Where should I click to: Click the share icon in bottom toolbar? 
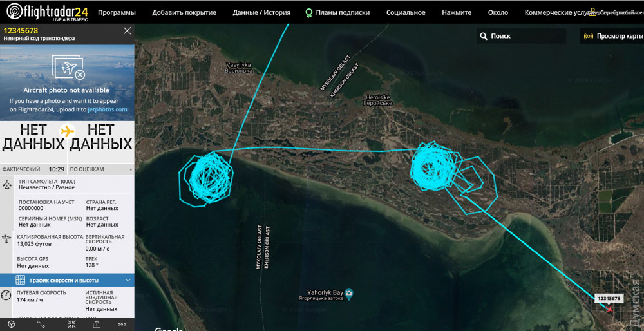(x=97, y=324)
